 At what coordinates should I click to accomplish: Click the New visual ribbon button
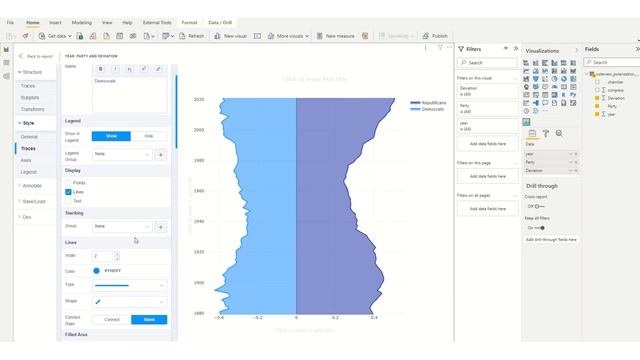(230, 36)
